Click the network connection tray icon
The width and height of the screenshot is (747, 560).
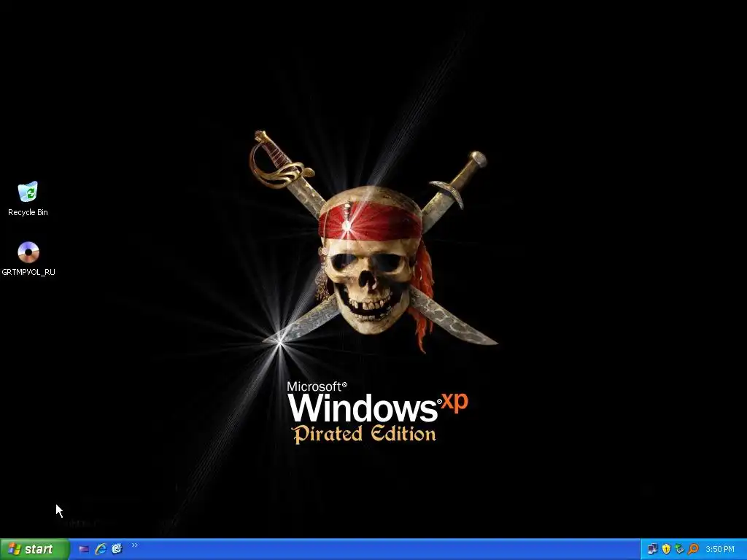[x=652, y=550]
